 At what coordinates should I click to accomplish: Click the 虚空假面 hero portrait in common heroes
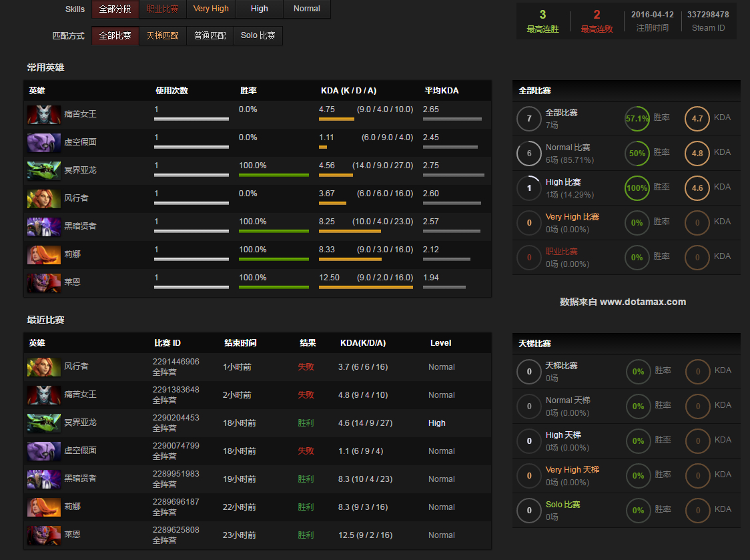[x=44, y=143]
